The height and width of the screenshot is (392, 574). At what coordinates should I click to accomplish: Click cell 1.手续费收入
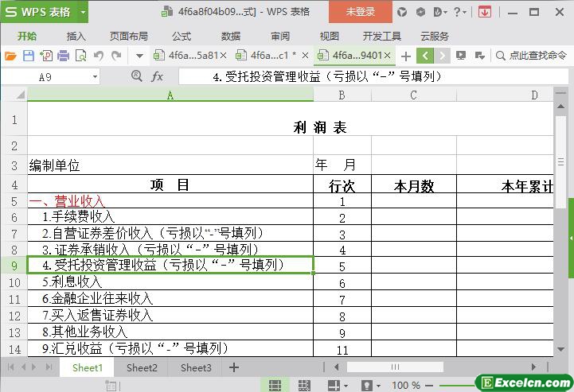point(170,216)
